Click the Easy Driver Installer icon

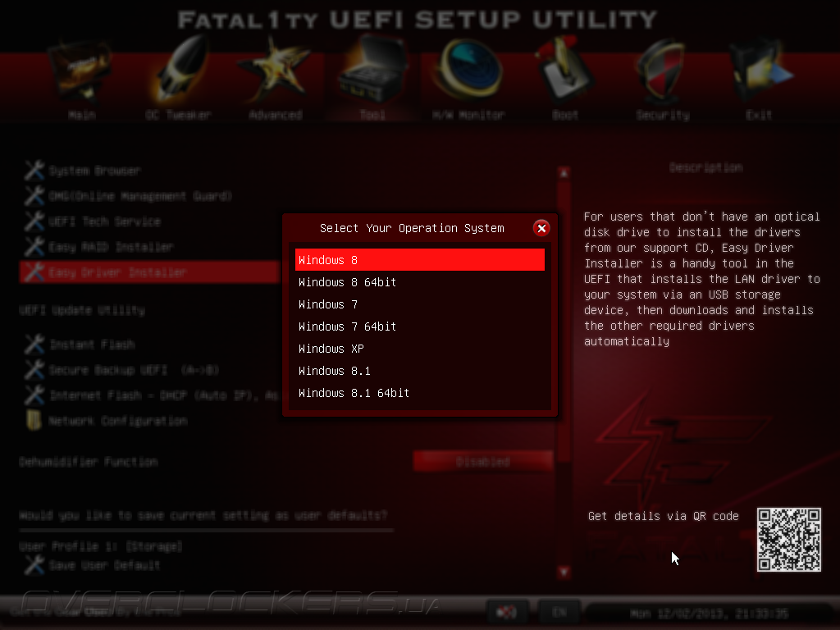point(34,272)
